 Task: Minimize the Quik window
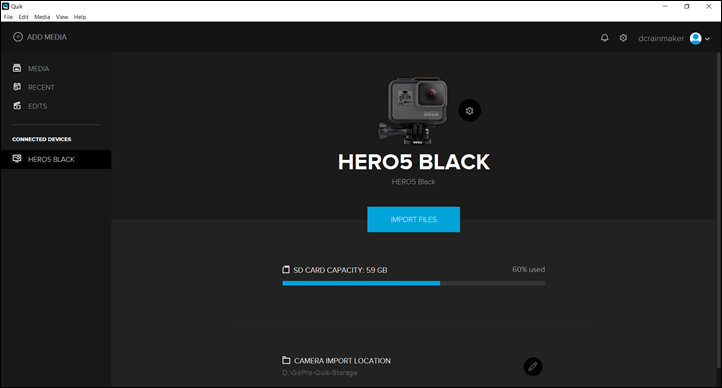click(665, 6)
